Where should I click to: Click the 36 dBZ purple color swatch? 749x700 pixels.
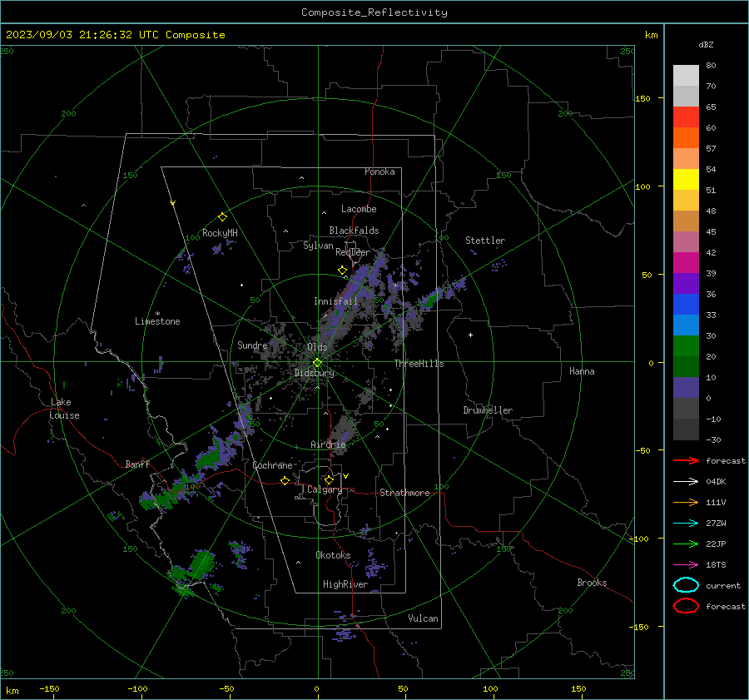pyautogui.click(x=686, y=283)
